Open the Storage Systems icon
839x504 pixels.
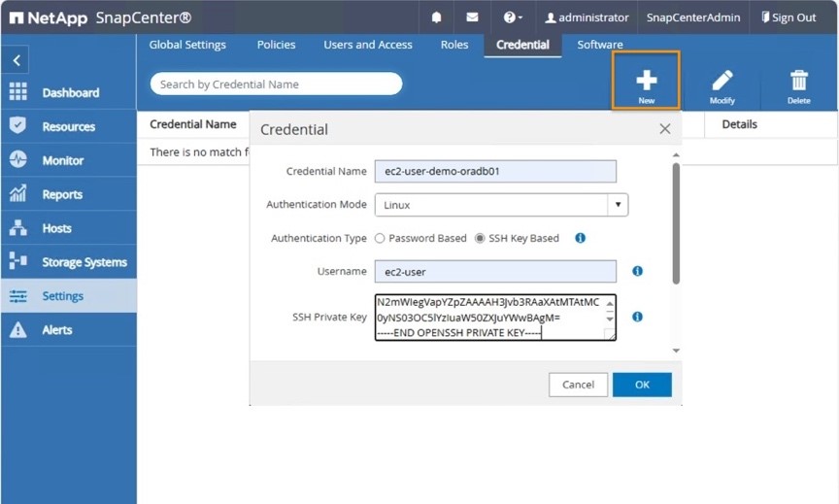click(17, 261)
